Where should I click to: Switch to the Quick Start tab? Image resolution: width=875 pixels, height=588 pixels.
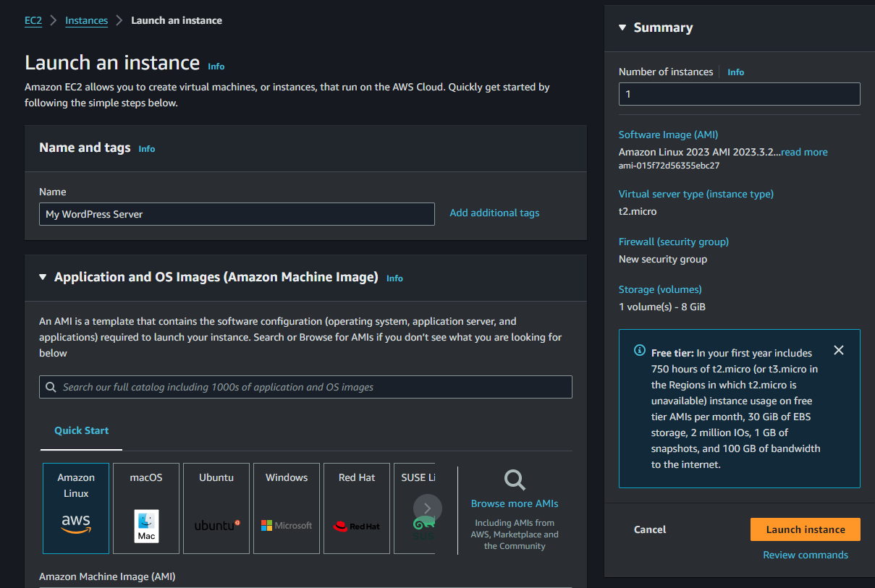coord(81,430)
